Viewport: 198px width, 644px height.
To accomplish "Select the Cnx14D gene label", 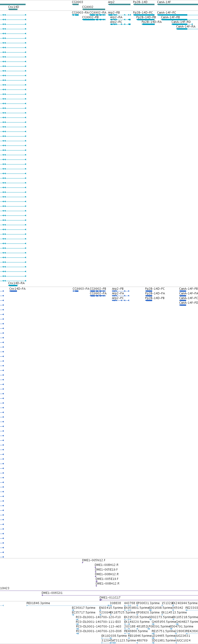I will tap(13, 7).
